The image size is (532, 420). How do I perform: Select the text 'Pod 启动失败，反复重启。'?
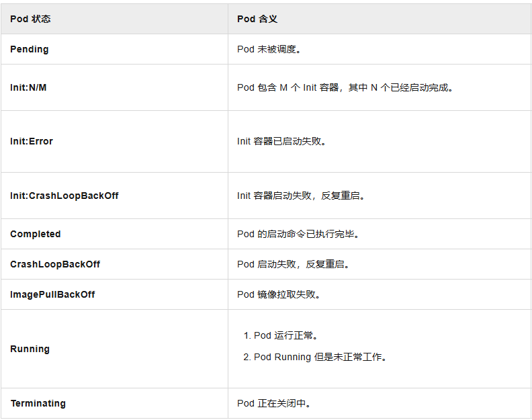coord(294,264)
